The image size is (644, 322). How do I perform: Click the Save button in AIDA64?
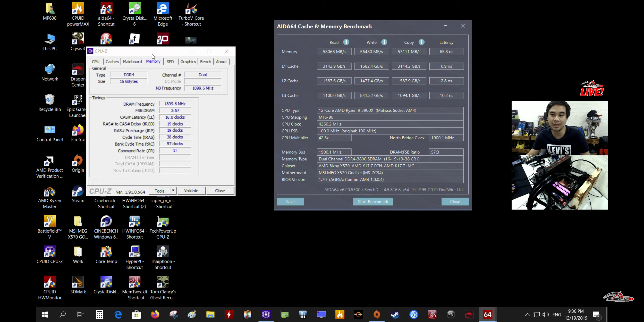(290, 201)
